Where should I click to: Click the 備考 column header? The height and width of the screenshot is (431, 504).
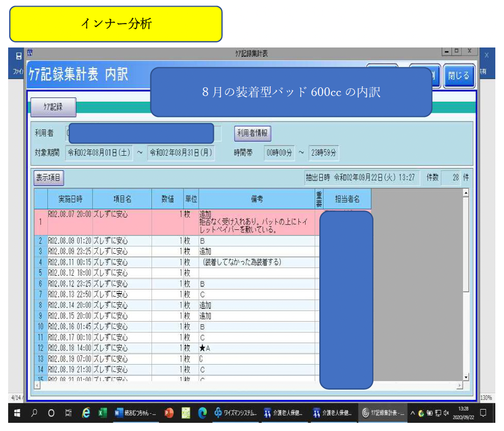coord(257,199)
